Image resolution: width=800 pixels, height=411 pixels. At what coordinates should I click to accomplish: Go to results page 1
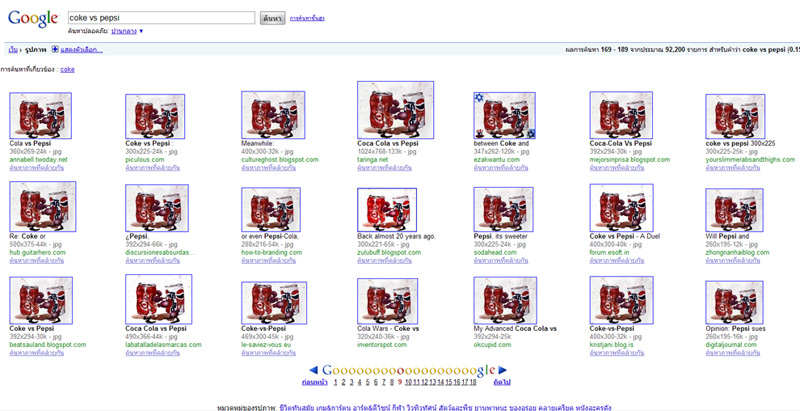point(335,382)
